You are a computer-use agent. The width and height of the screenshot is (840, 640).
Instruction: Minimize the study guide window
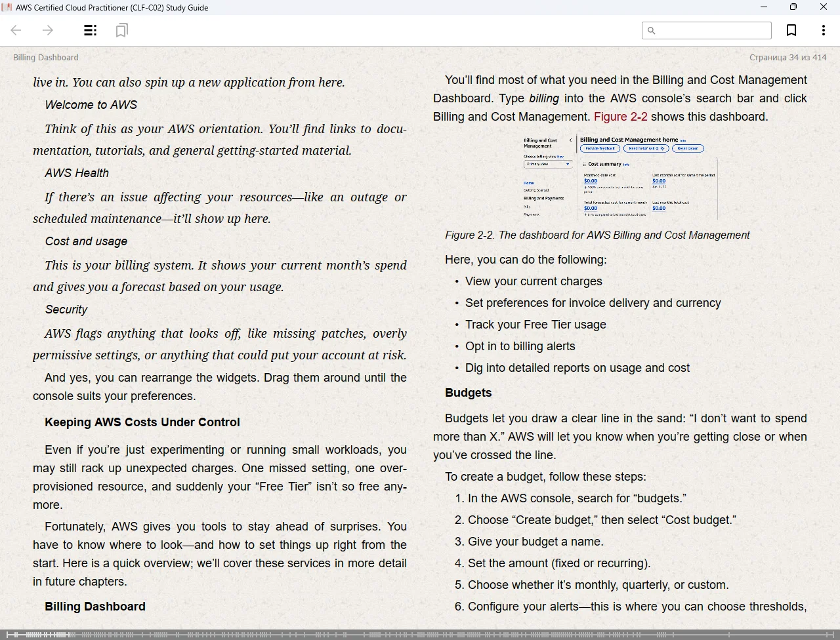click(763, 7)
